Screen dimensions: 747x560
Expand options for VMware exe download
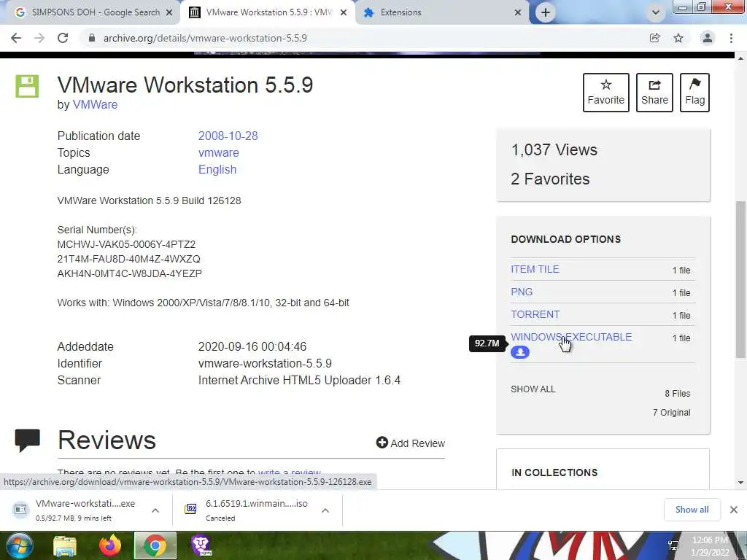tap(155, 510)
